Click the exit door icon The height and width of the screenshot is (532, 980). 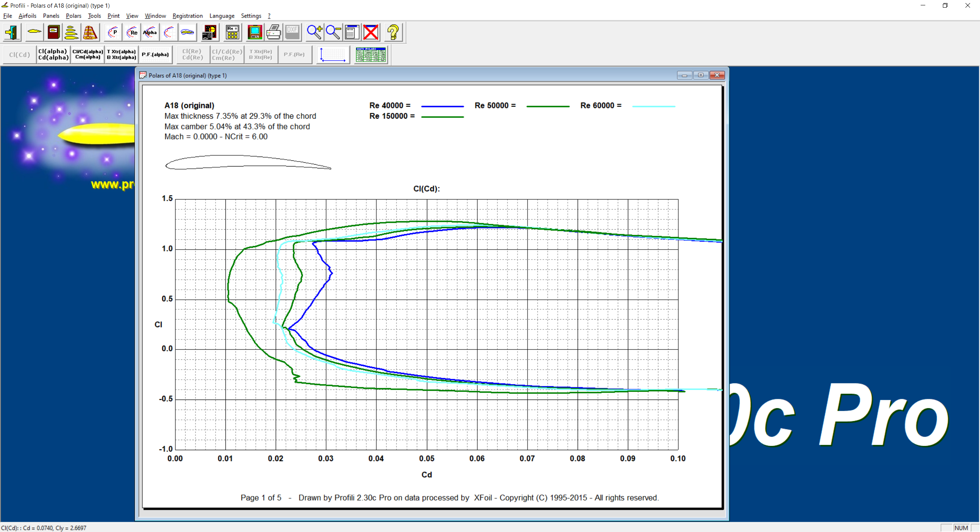[x=12, y=33]
